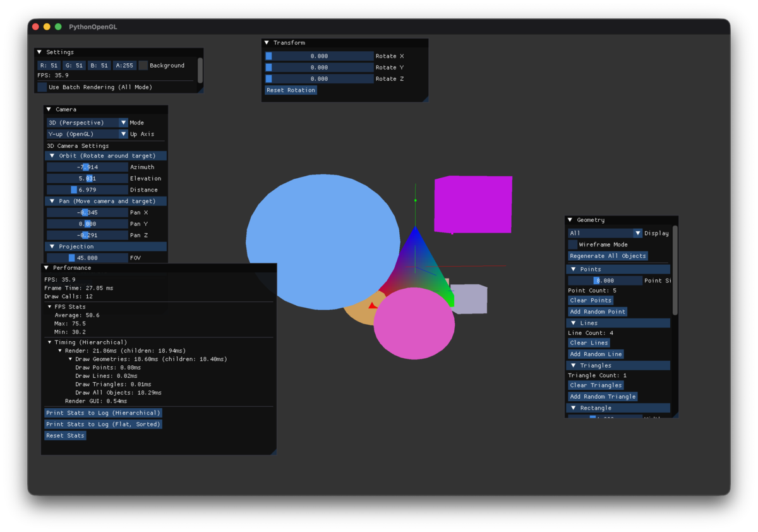This screenshot has width=758, height=532.
Task: Open the camera Mode dropdown
Action: [87, 123]
